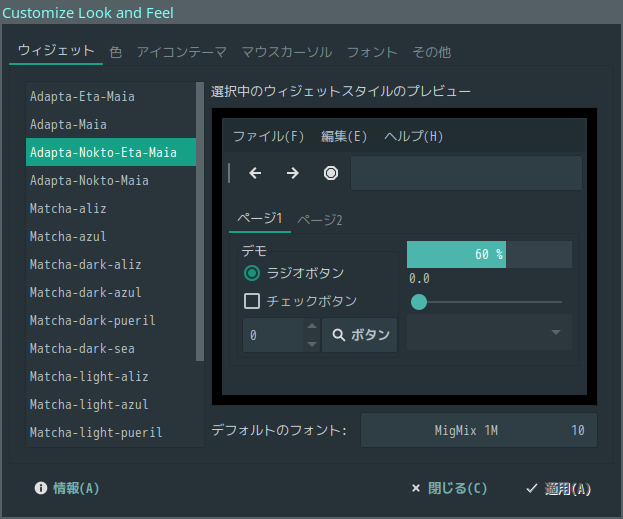Click the slider handle in preview
The width and height of the screenshot is (623, 519).
[x=419, y=302]
